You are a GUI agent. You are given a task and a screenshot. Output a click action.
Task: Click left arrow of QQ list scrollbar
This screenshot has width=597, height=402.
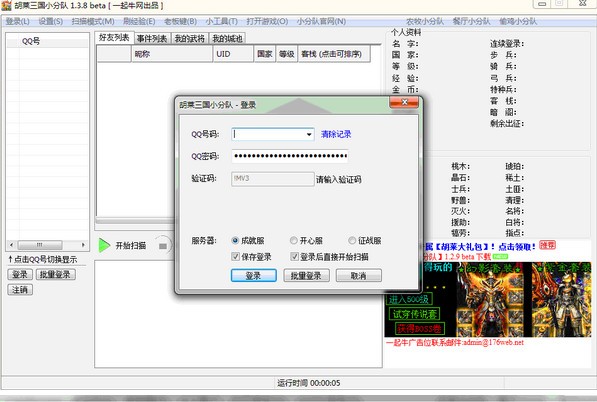point(11,245)
